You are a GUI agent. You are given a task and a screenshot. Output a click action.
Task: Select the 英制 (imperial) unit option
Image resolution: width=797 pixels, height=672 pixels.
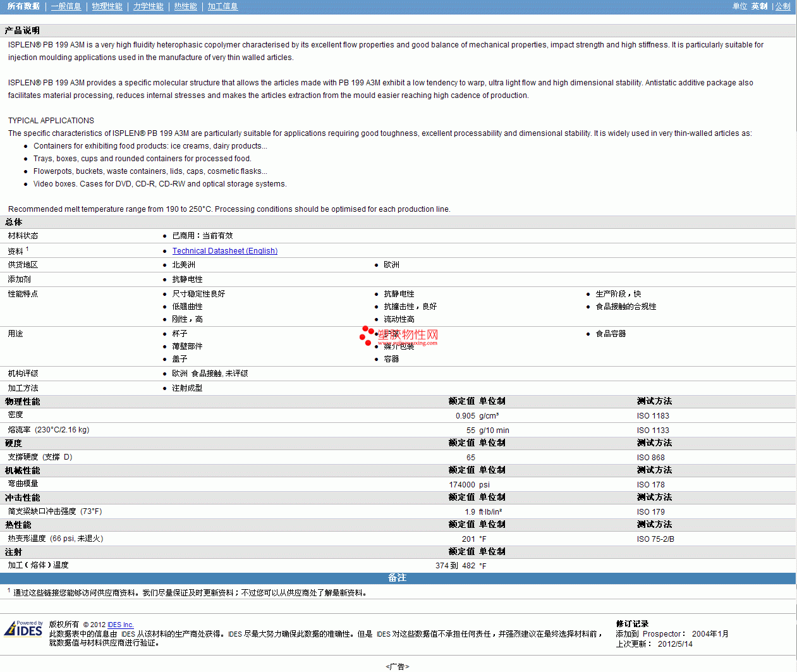pyautogui.click(x=759, y=6)
